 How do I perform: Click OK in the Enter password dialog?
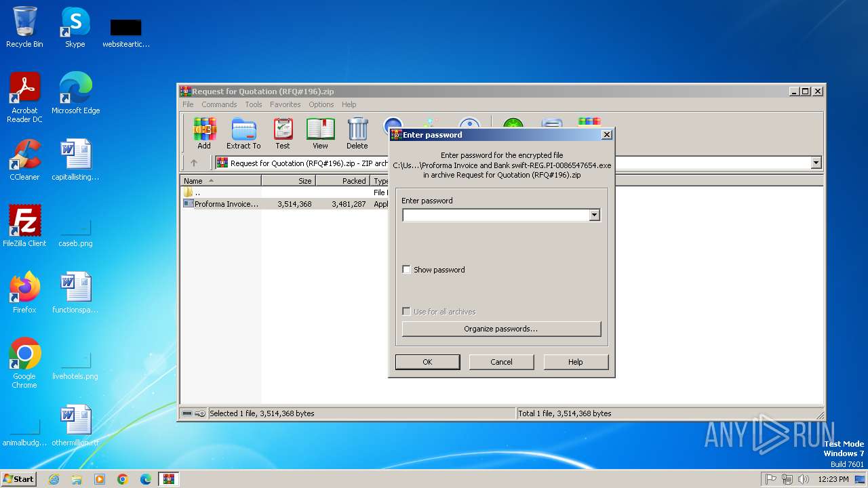point(427,362)
